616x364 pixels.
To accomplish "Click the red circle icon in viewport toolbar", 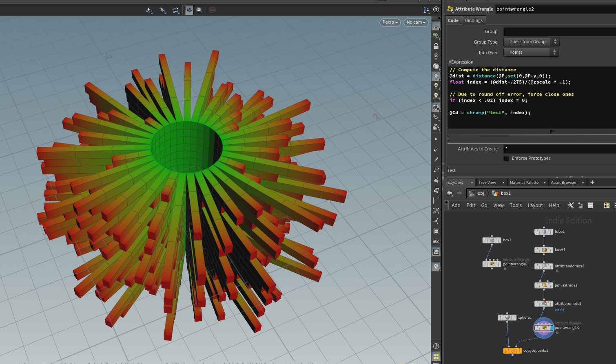I will tap(213, 10).
